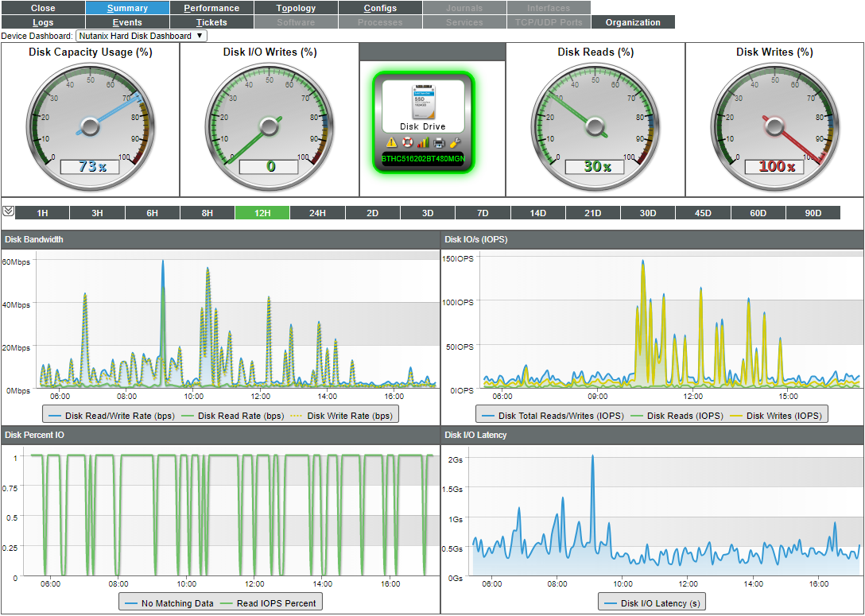Toggle Disk Writes (IOPS) legend series

click(776, 416)
